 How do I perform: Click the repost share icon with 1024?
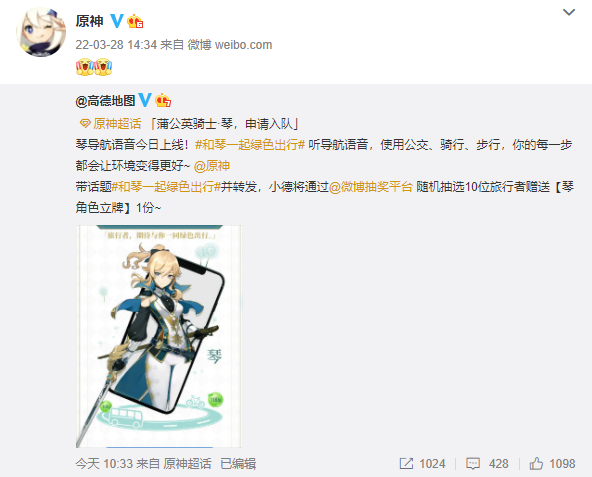tap(422, 464)
